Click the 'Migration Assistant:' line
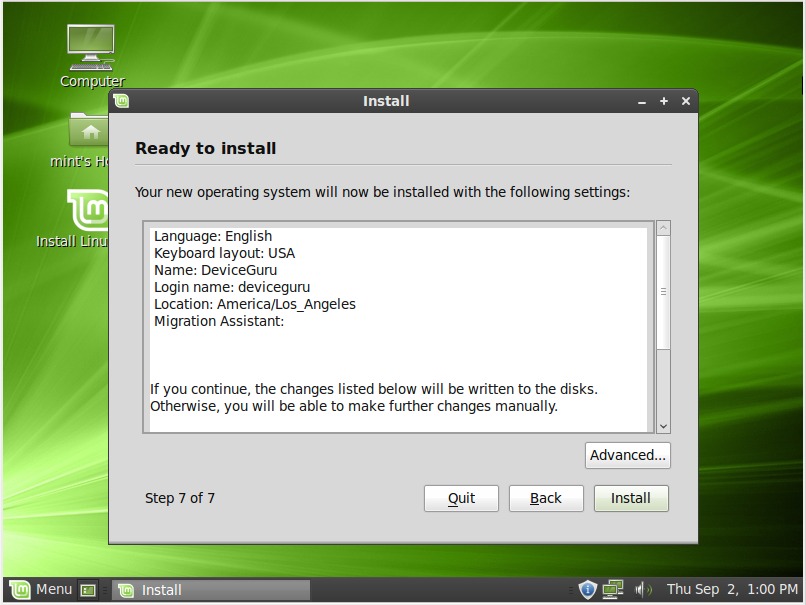This screenshot has height=605, width=806. click(219, 321)
